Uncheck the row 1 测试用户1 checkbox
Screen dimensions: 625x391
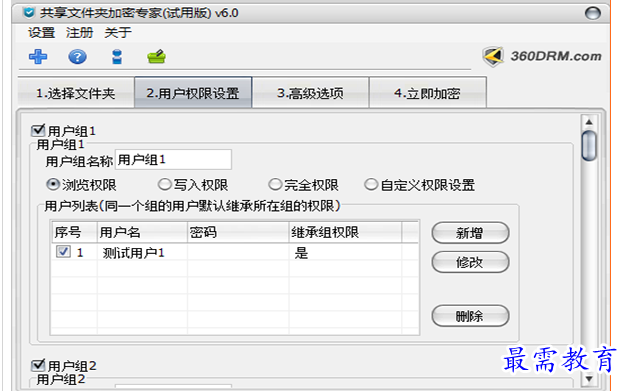point(63,251)
